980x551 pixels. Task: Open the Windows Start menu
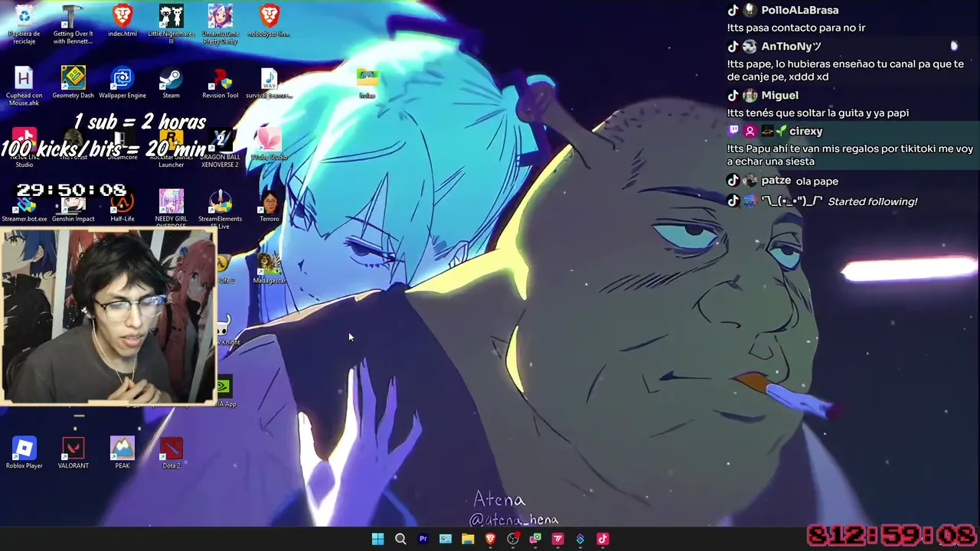coord(377,539)
